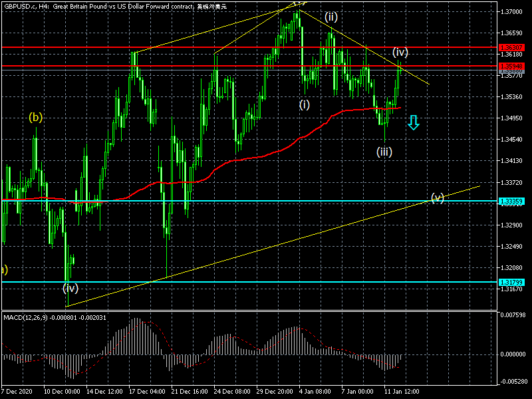Click the cyan 1.33359 price tag
Screen dimensions: 532x399
coord(511,201)
